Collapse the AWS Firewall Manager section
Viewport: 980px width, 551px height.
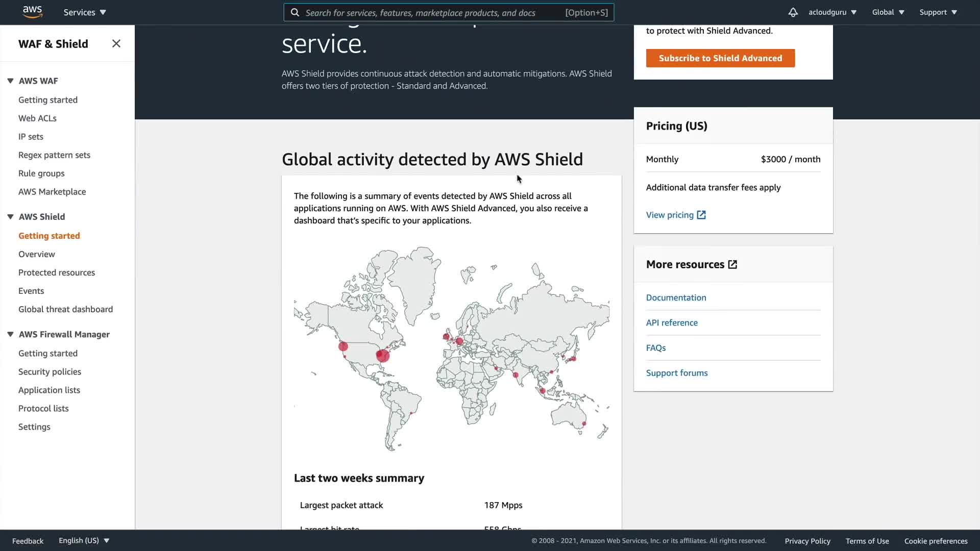[10, 335]
